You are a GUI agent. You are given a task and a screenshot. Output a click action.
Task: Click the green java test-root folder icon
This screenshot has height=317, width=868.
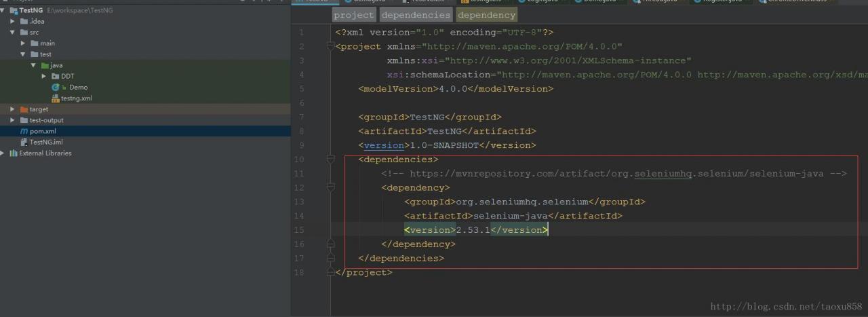(44, 65)
